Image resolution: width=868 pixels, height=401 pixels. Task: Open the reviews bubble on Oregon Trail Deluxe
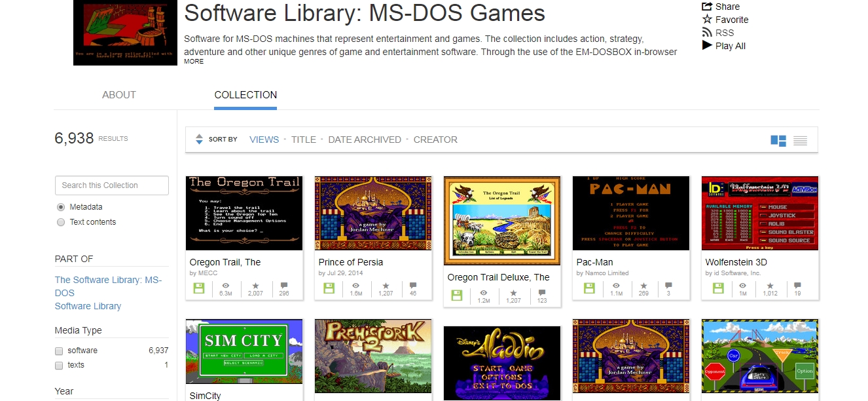tap(542, 293)
